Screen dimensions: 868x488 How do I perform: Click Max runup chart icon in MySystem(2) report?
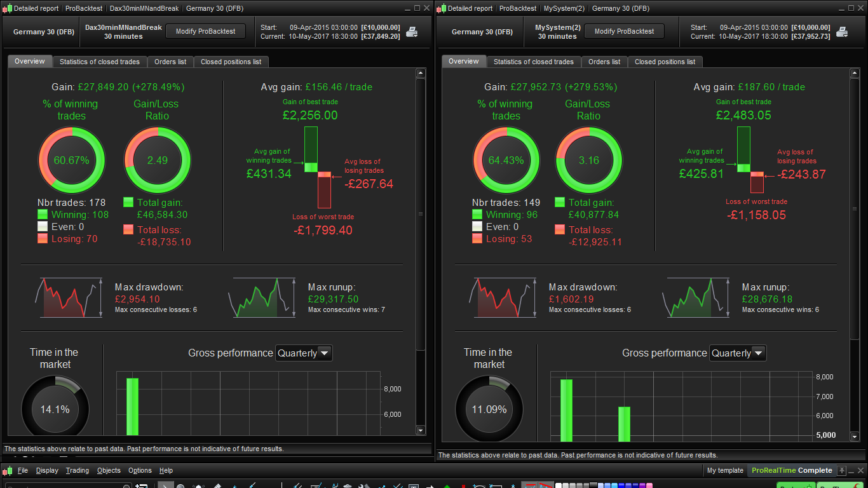point(696,297)
